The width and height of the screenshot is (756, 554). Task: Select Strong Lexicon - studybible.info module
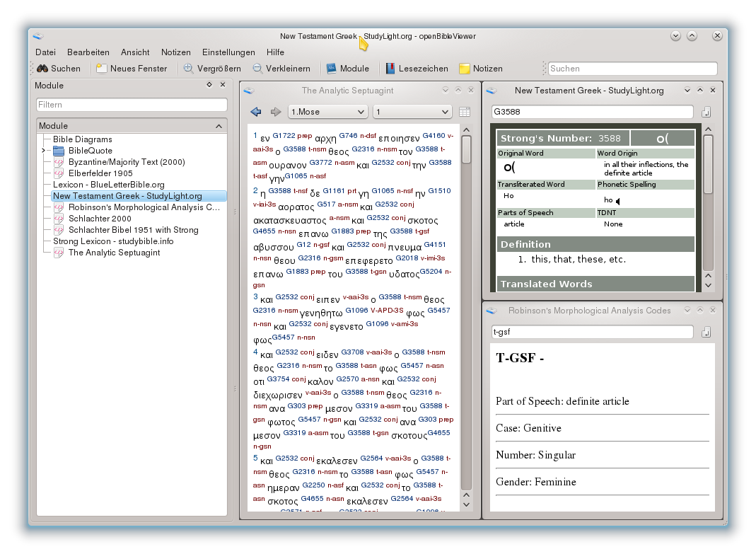[x=113, y=241]
